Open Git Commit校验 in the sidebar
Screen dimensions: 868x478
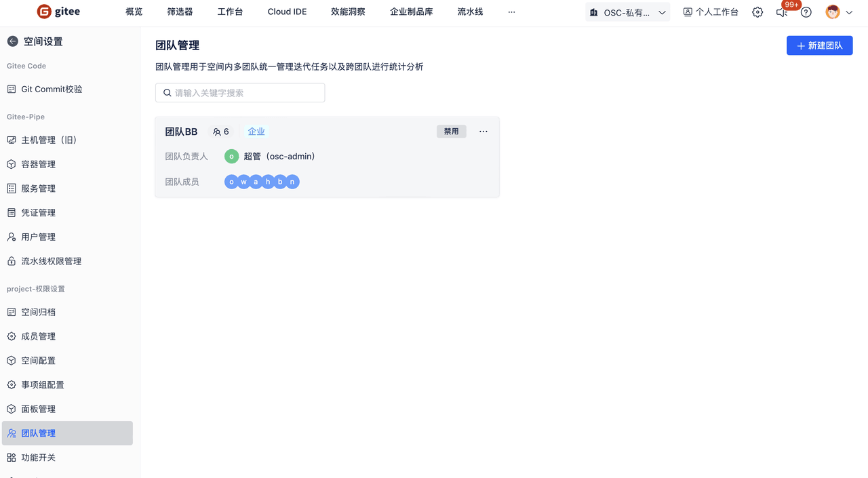[52, 89]
